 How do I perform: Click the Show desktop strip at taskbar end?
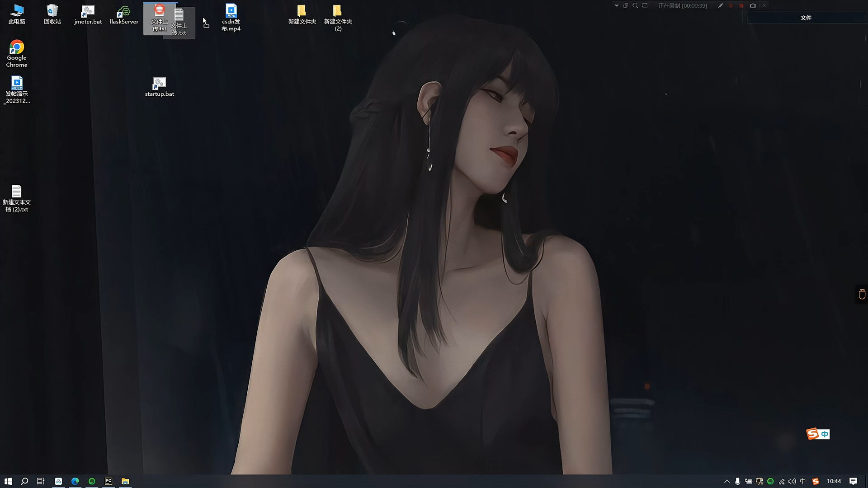coord(866,481)
